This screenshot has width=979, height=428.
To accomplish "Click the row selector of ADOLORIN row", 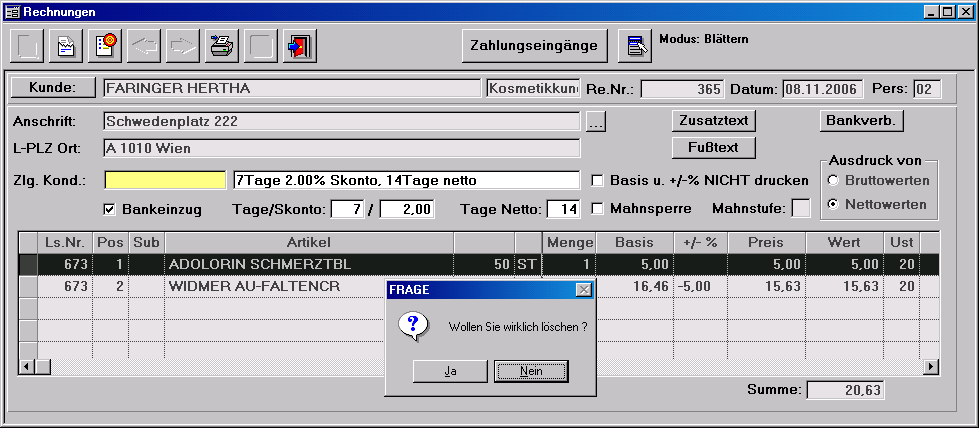I will (x=28, y=264).
